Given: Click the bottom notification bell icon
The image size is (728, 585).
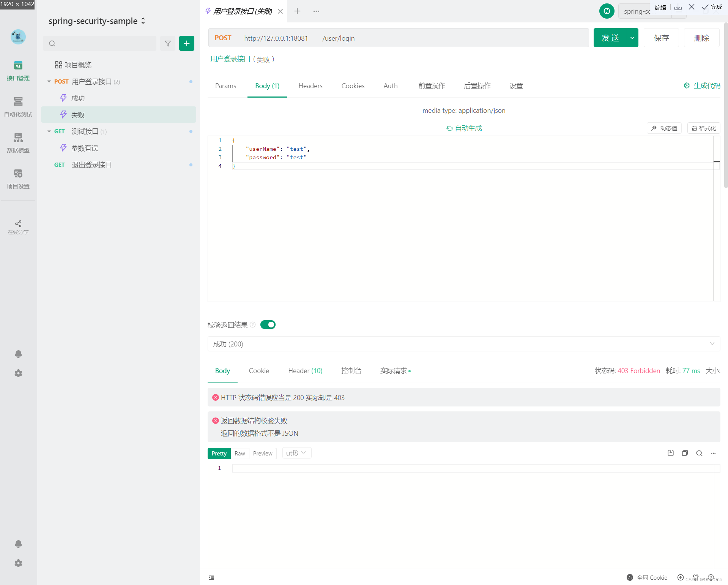Looking at the screenshot, I should 18,544.
